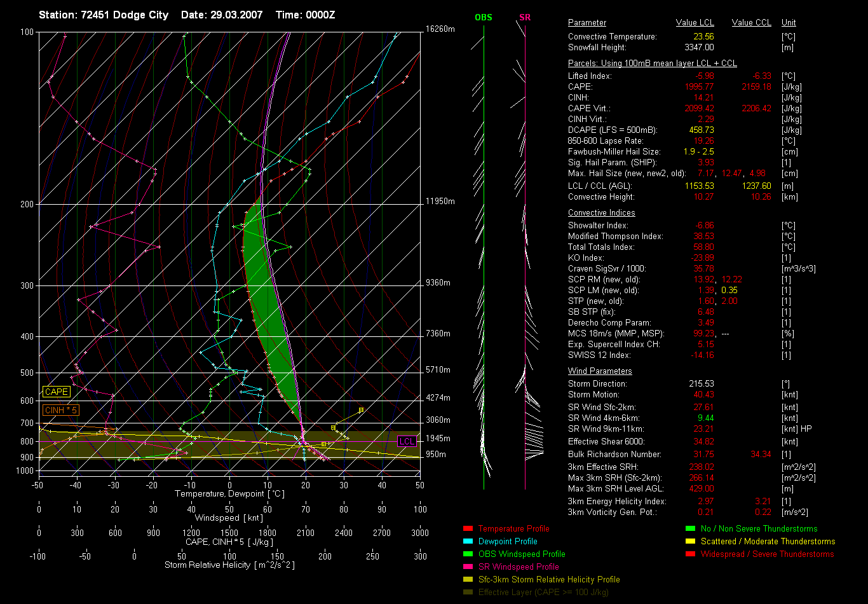Click the red Temperature Profile legend swatch
This screenshot has width=868, height=604.
(x=468, y=528)
